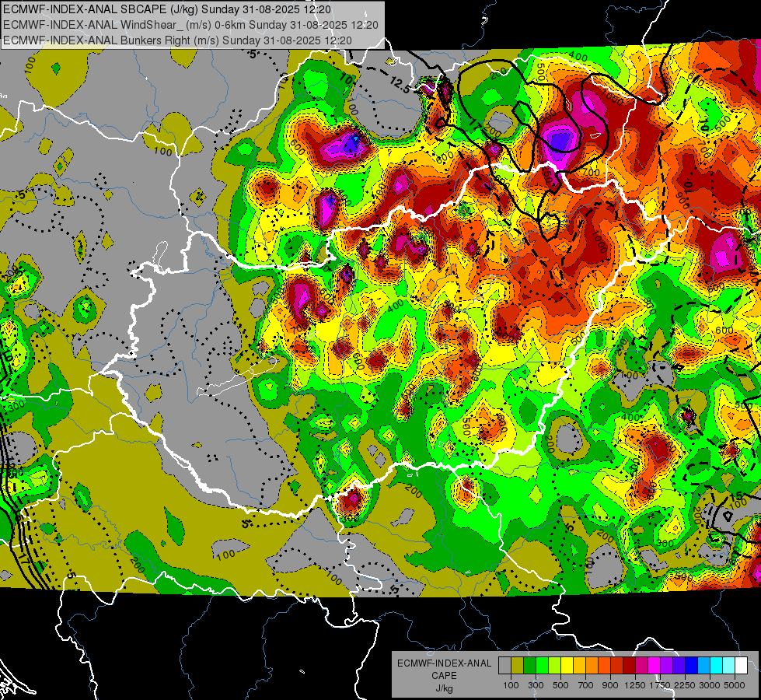Screen dimensions: 761x700
Task: Click the bright magenta legend swatch
Action: [655, 666]
